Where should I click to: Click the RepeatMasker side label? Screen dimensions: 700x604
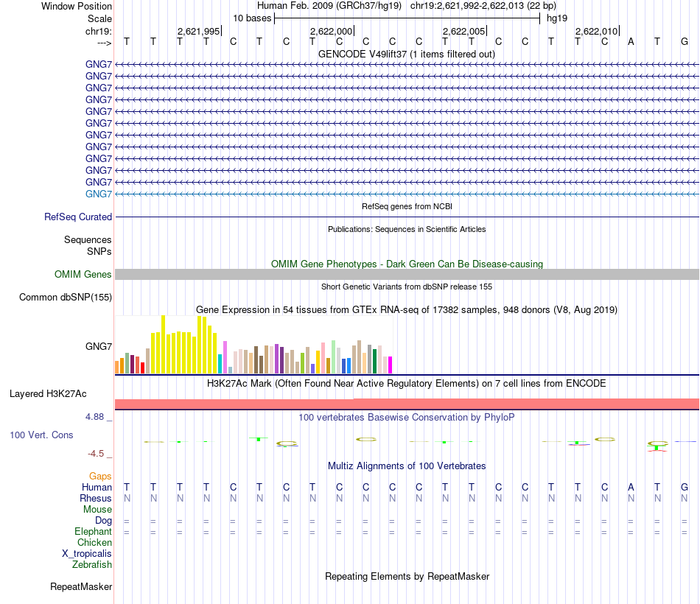tap(81, 586)
